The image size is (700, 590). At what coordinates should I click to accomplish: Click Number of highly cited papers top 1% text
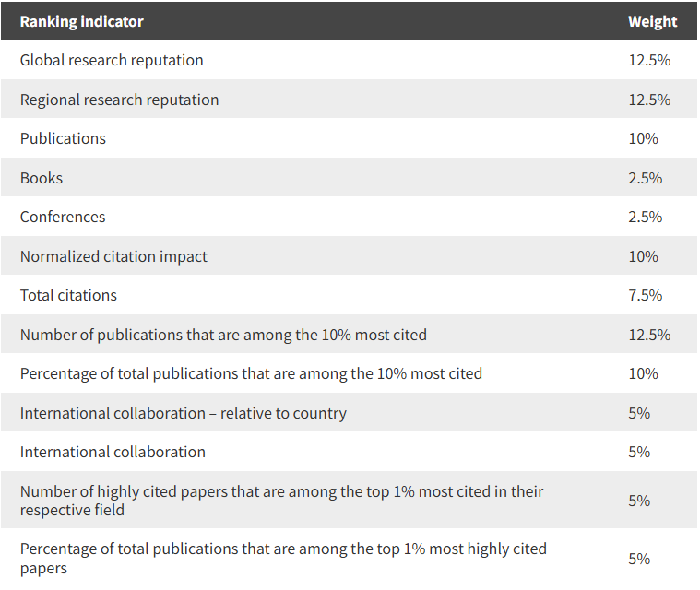tap(281, 501)
